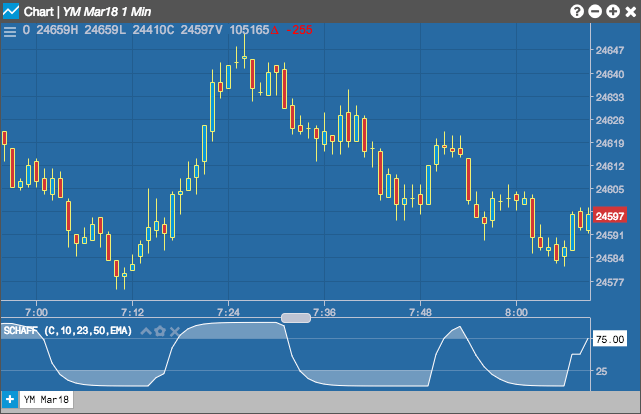641x414 pixels.
Task: Move the SCHAFF study panel up with the caret
Action: [x=146, y=331]
